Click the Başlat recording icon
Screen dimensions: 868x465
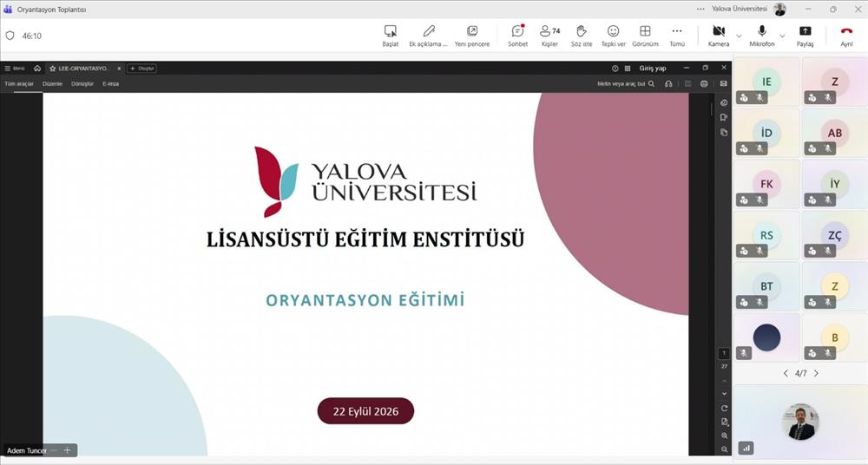(391, 31)
